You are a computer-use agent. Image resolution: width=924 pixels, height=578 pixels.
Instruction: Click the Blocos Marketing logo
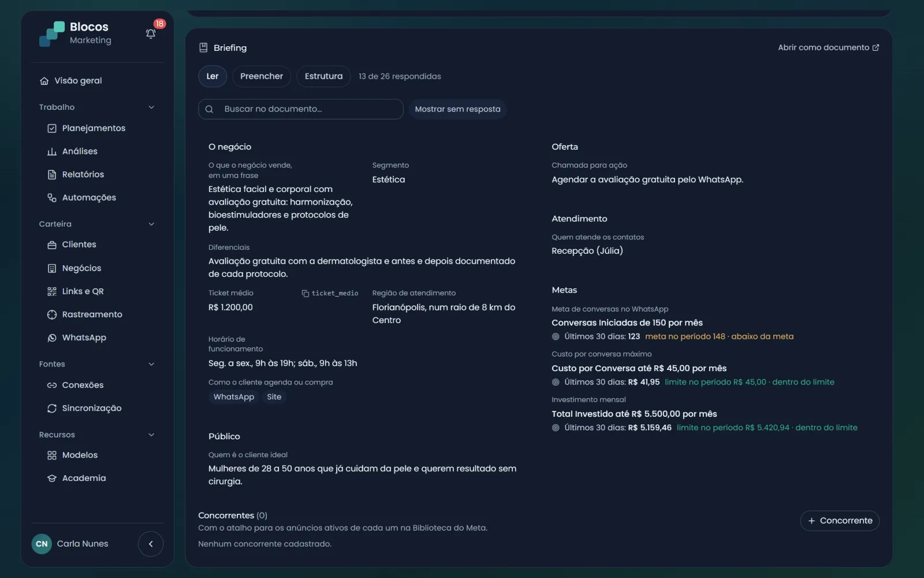pyautogui.click(x=76, y=34)
